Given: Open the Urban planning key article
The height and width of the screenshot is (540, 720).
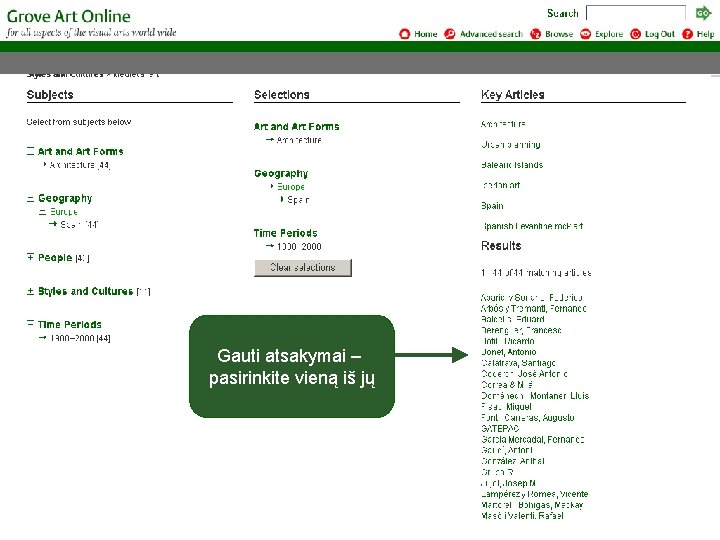Looking at the screenshot, I should click(x=511, y=145).
